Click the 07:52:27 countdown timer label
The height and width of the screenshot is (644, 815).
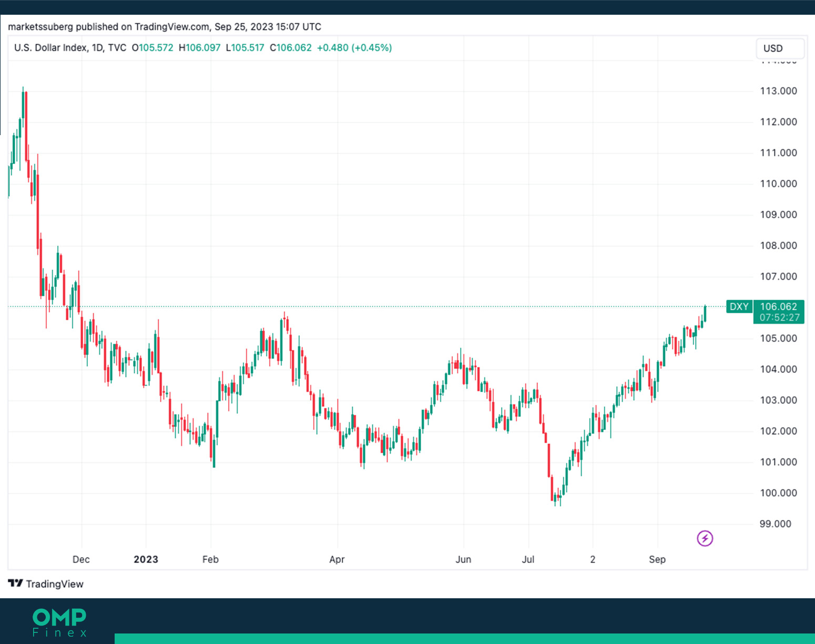click(779, 318)
